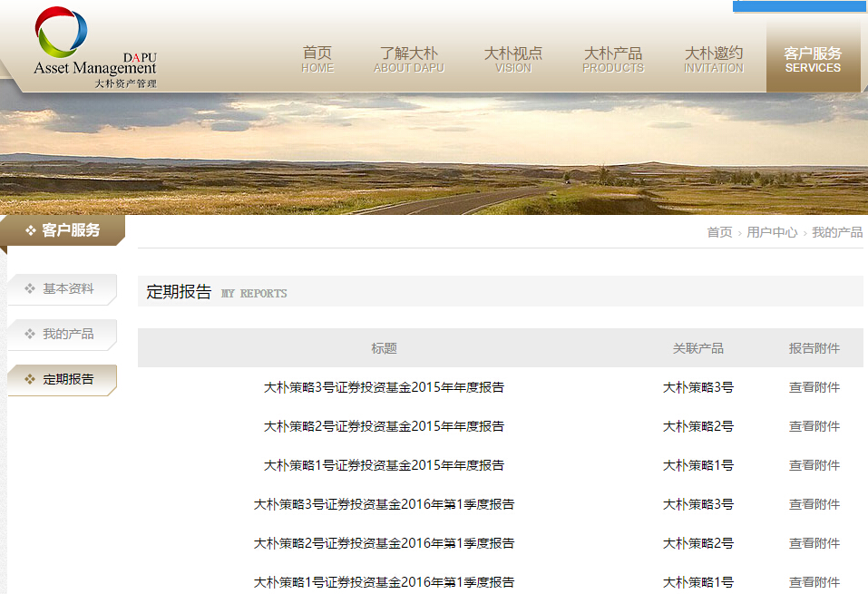The height and width of the screenshot is (594, 868).
Task: Click the 首页 breadcrumb link
Action: [x=719, y=232]
